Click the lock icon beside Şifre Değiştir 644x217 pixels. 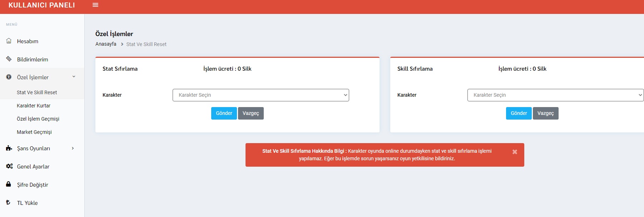pos(9,184)
